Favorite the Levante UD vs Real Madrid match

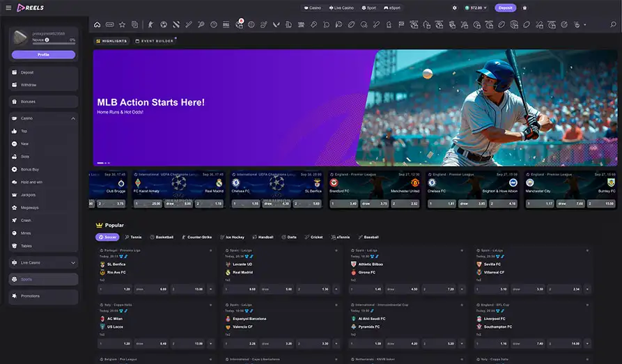pos(336,251)
